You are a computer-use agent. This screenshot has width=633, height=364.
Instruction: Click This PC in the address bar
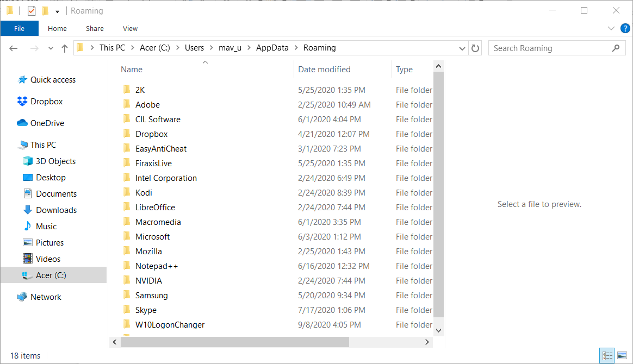(112, 48)
